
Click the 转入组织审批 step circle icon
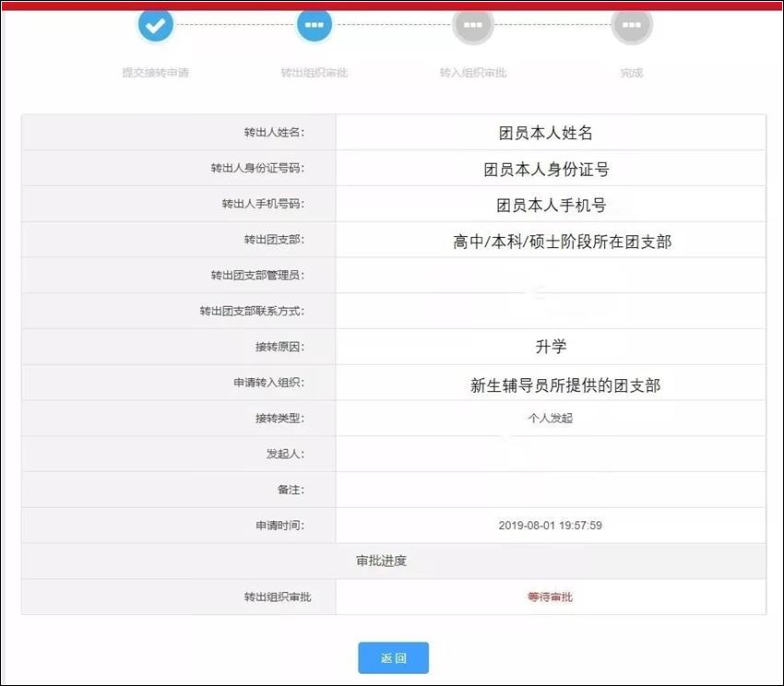tap(473, 26)
